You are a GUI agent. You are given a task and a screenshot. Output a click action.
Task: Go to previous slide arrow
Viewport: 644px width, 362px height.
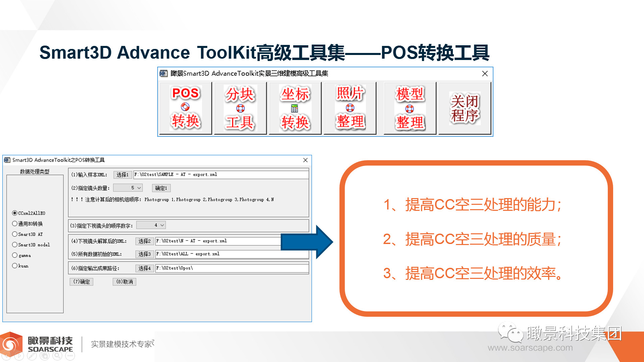click(7, 356)
